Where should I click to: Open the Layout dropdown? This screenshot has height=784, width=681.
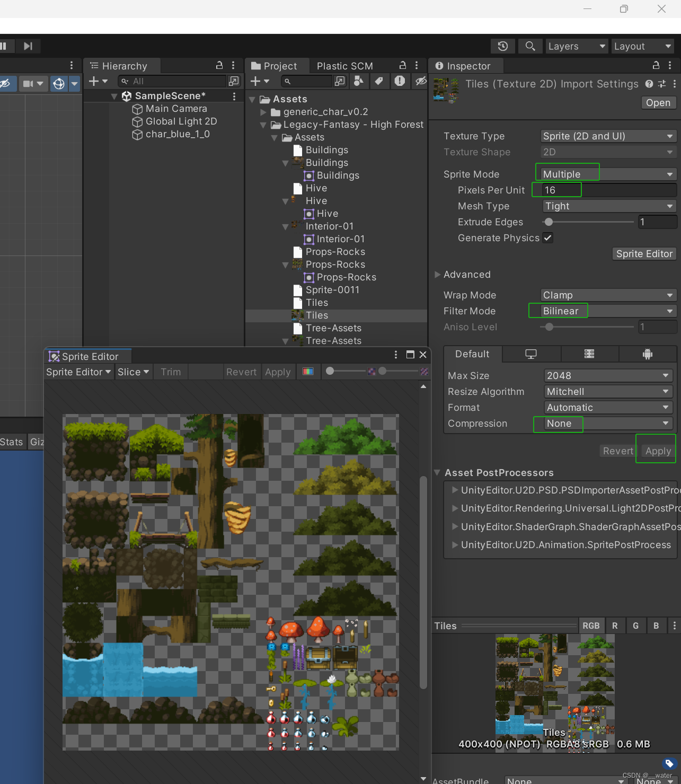642,46
